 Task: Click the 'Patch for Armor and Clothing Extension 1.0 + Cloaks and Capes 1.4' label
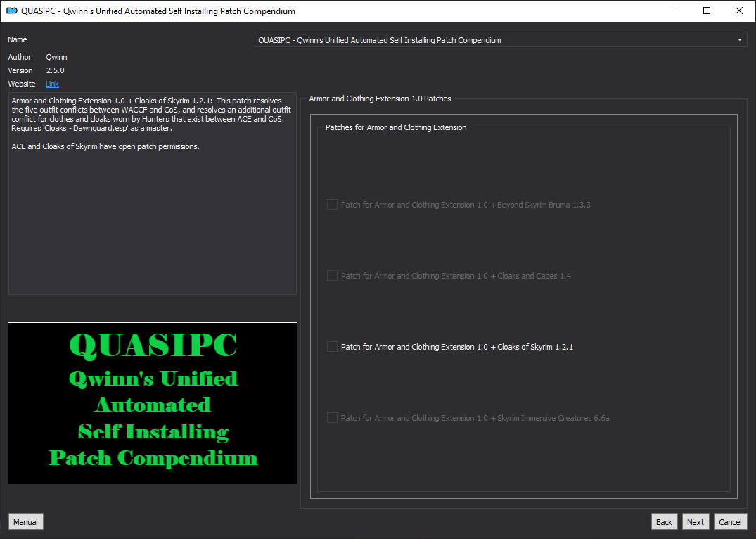tap(456, 276)
